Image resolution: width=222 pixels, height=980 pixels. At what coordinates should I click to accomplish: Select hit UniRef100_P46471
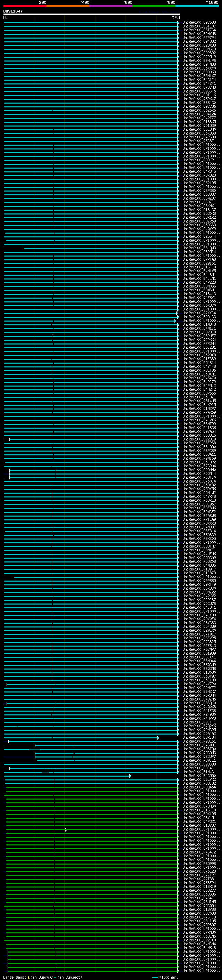199,898
